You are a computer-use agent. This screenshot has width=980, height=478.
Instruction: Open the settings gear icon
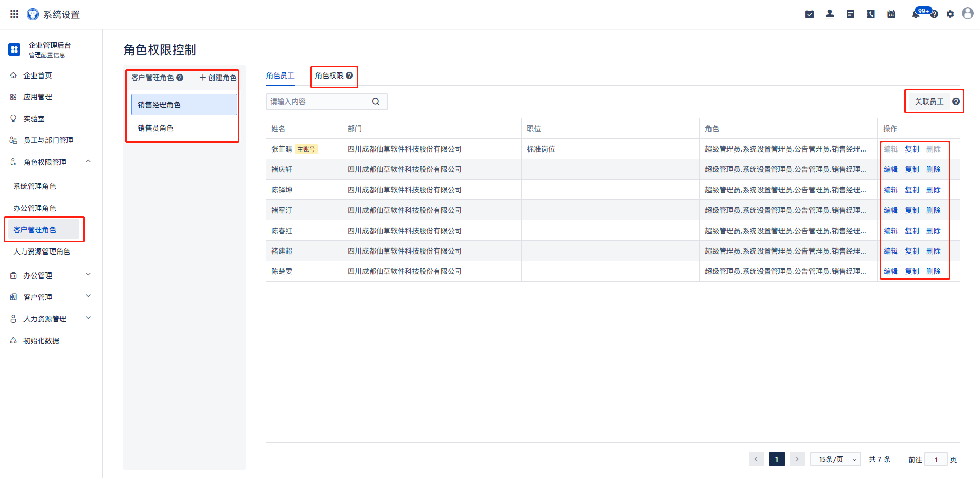950,14
